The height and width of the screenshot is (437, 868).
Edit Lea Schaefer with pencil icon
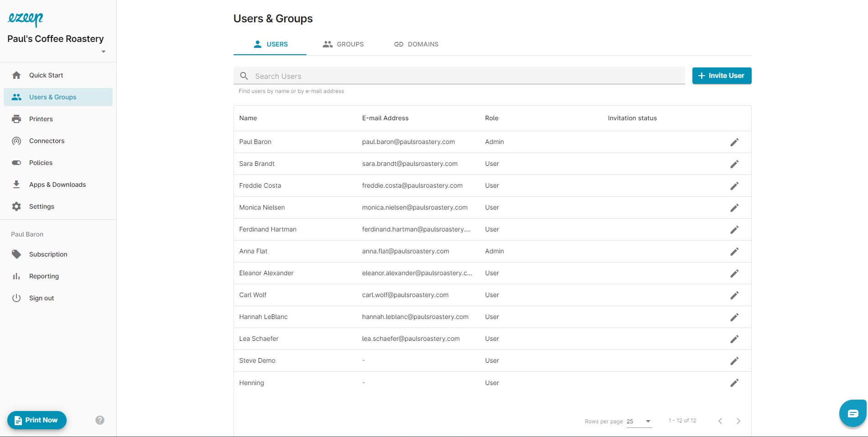point(734,339)
